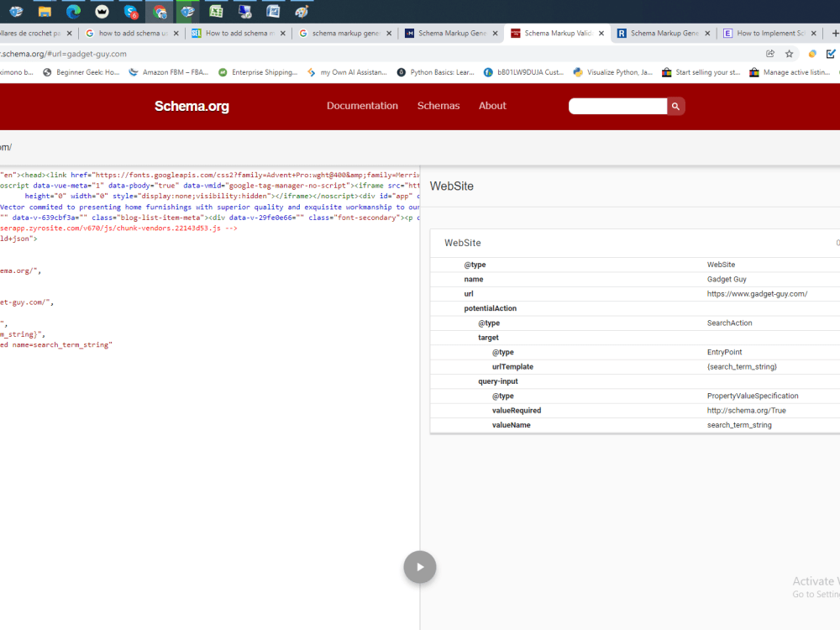Viewport: 840px width, 630px height.
Task: Open the Documentation menu on Schema.org
Action: 362,106
